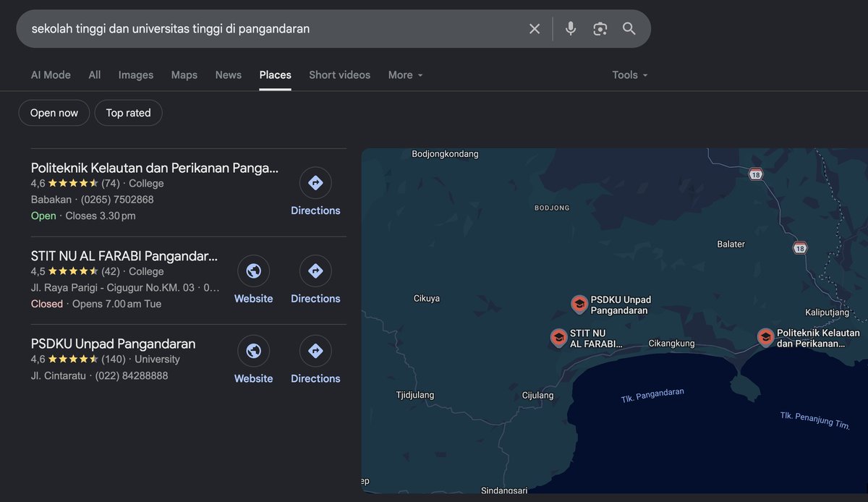Toggle the Open now filter

54,113
